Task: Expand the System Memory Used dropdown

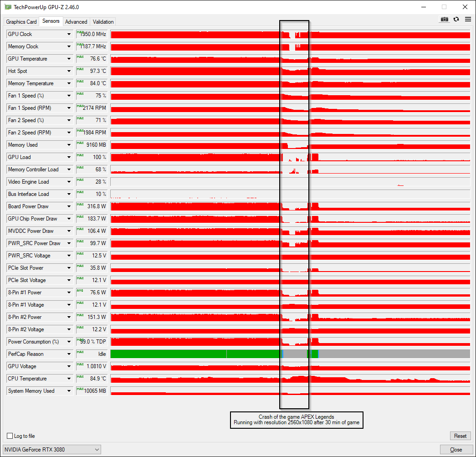Action: pos(69,391)
